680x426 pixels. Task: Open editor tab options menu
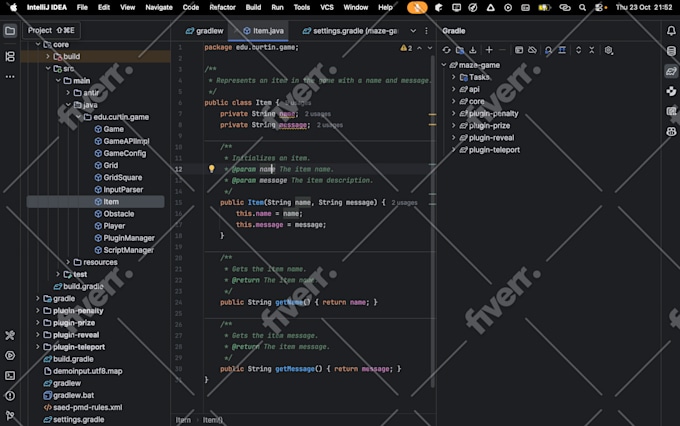426,31
